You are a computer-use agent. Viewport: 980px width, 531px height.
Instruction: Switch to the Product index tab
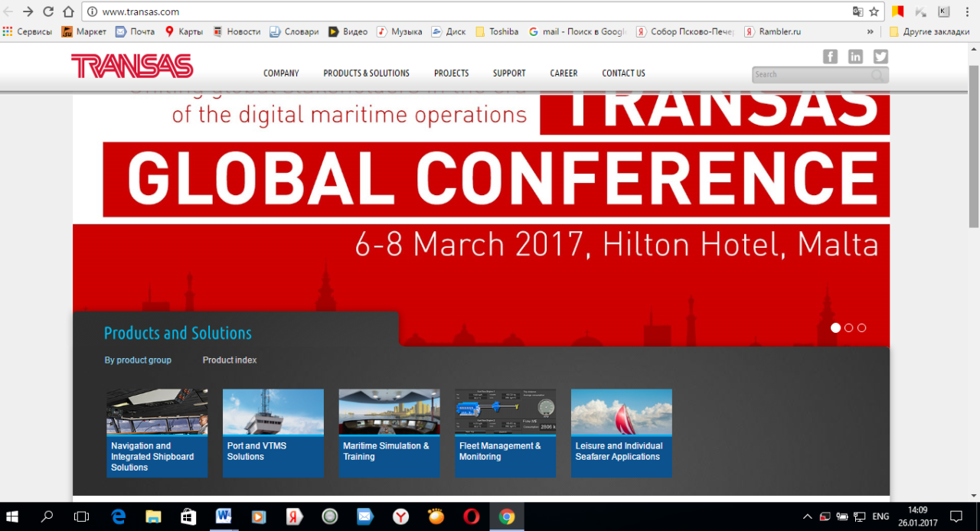[230, 360]
